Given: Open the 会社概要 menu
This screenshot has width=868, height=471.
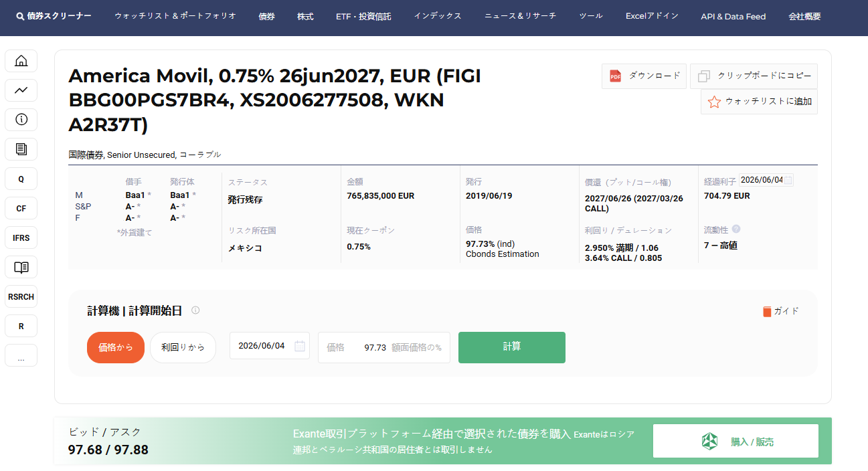Looking at the screenshot, I should [804, 16].
